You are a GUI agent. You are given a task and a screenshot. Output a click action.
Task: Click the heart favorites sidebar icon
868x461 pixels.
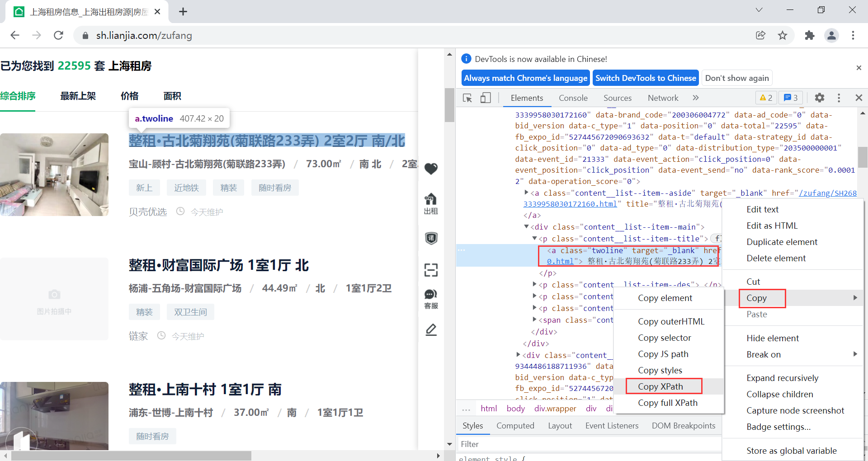click(x=431, y=169)
